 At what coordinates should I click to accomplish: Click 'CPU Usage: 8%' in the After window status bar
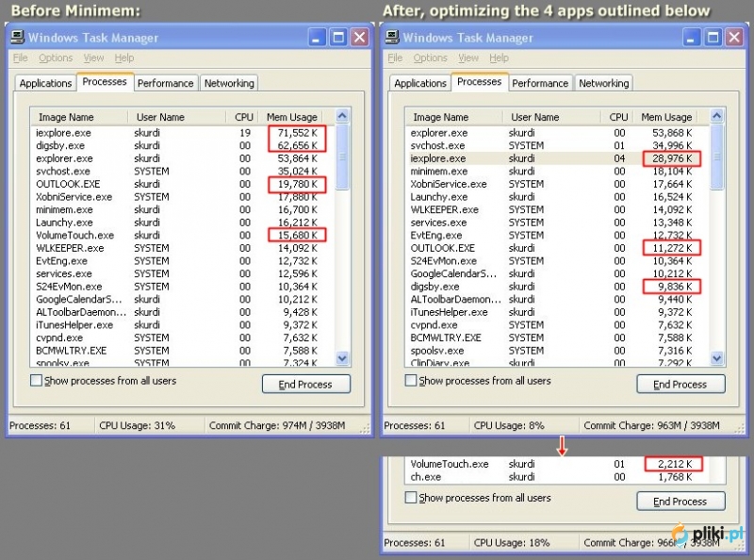(509, 425)
